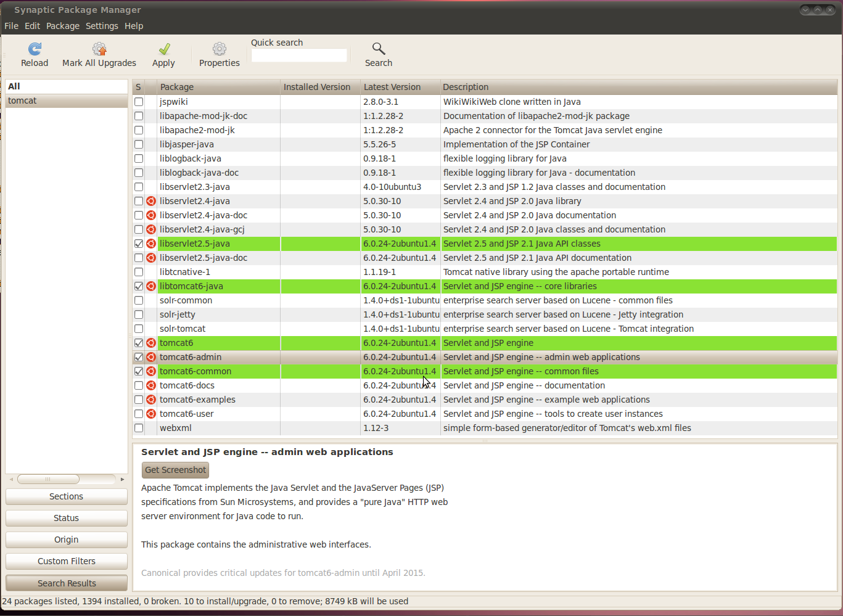Click the sidebar scrollbar right arrow

pyautogui.click(x=122, y=479)
